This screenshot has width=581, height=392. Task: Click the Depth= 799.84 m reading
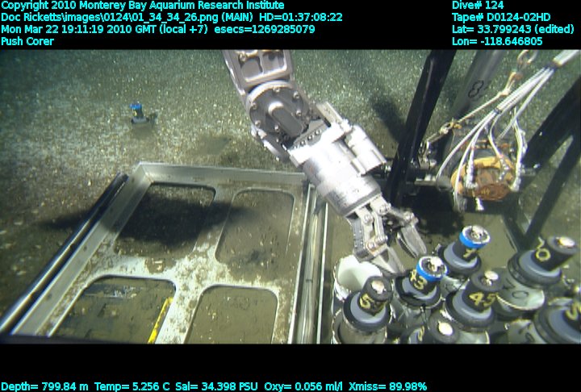pyautogui.click(x=44, y=386)
